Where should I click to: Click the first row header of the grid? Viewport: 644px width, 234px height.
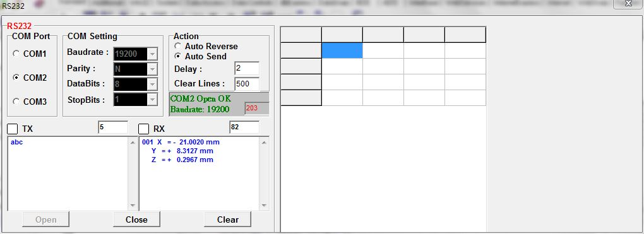click(301, 50)
